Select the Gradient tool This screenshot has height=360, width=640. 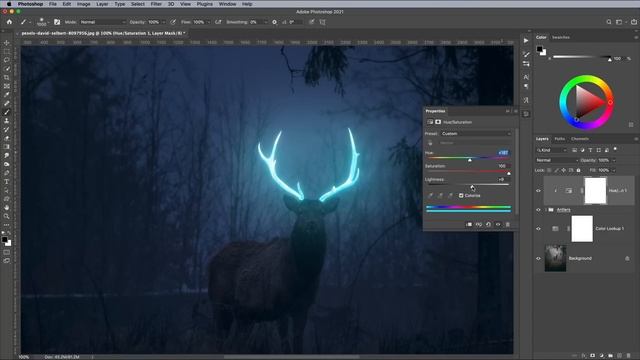7,147
